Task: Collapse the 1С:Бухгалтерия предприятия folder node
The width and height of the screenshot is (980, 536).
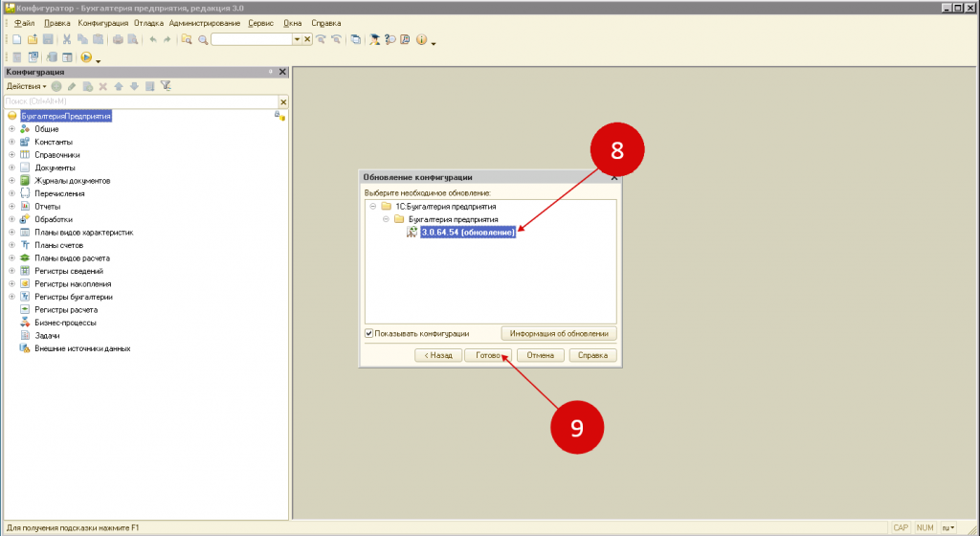Action: pos(372,206)
